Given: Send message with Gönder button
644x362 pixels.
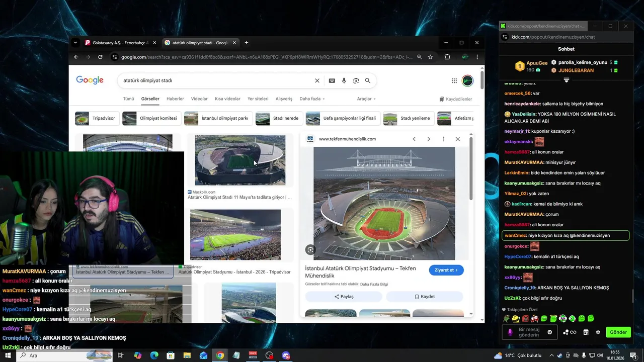Looking at the screenshot, I should [618, 332].
